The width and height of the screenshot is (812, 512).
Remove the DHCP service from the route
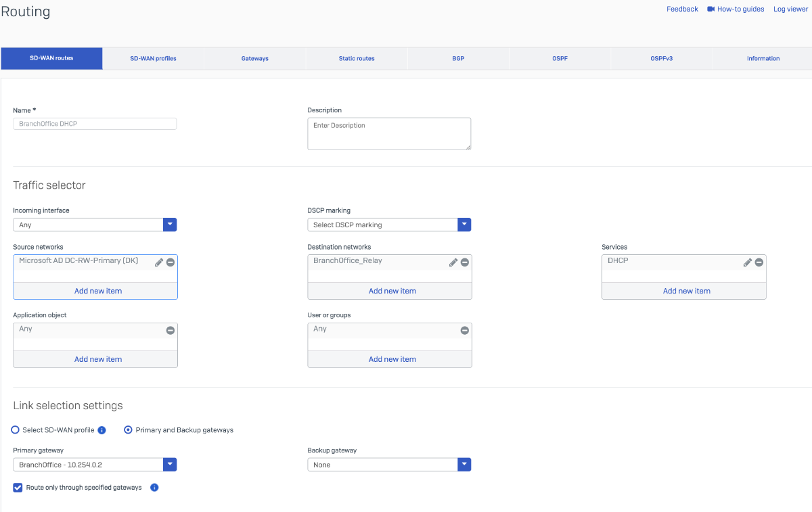tap(759, 262)
